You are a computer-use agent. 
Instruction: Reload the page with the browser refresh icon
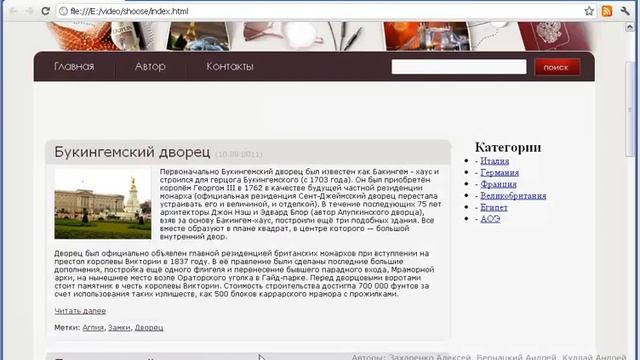pyautogui.click(x=45, y=11)
